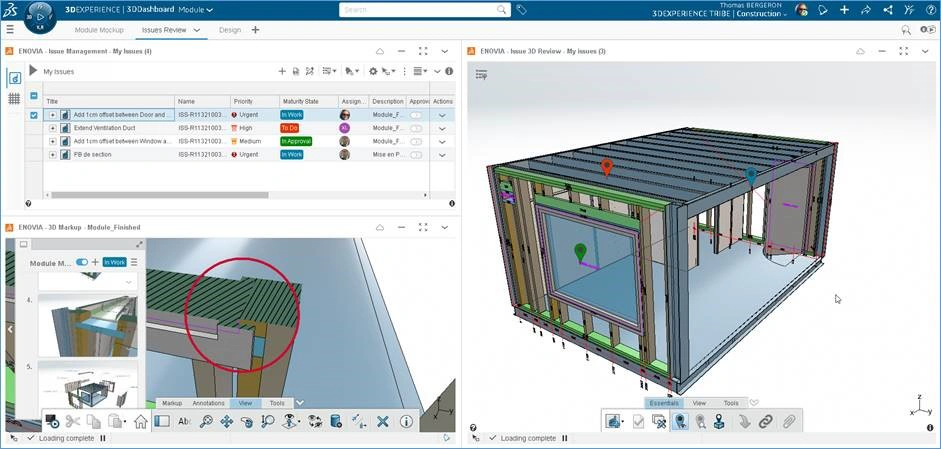941x449 pixels.
Task: Toggle Approval switch on the Door offset issue
Action: coord(415,115)
